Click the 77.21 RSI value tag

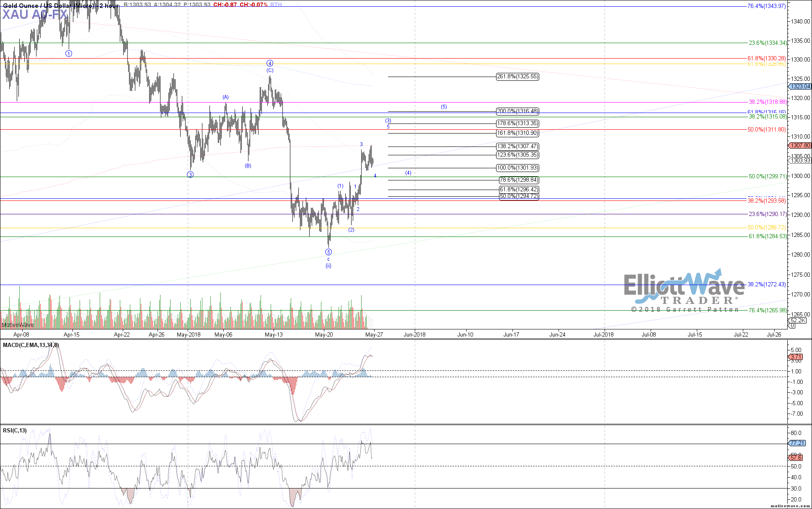[796, 443]
